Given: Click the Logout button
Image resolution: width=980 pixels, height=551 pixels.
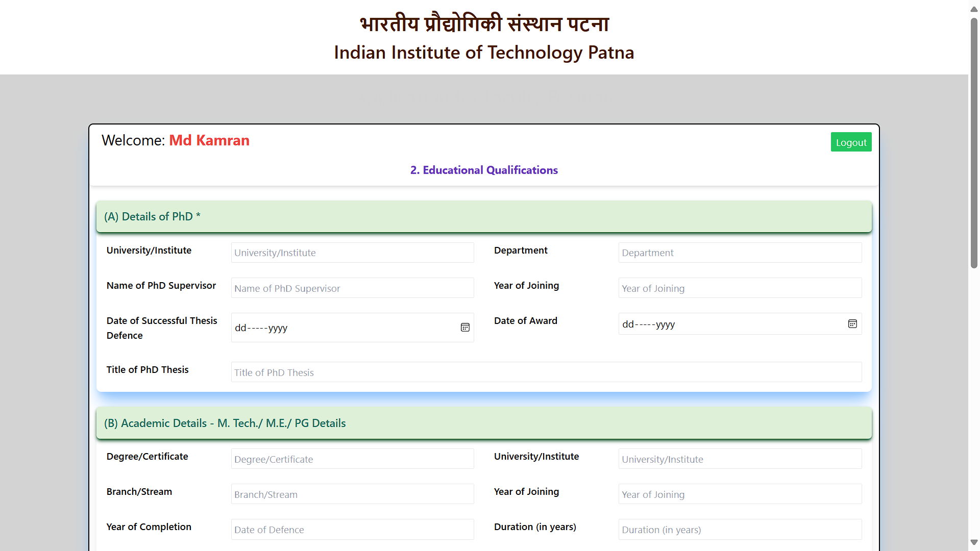Looking at the screenshot, I should tap(851, 142).
